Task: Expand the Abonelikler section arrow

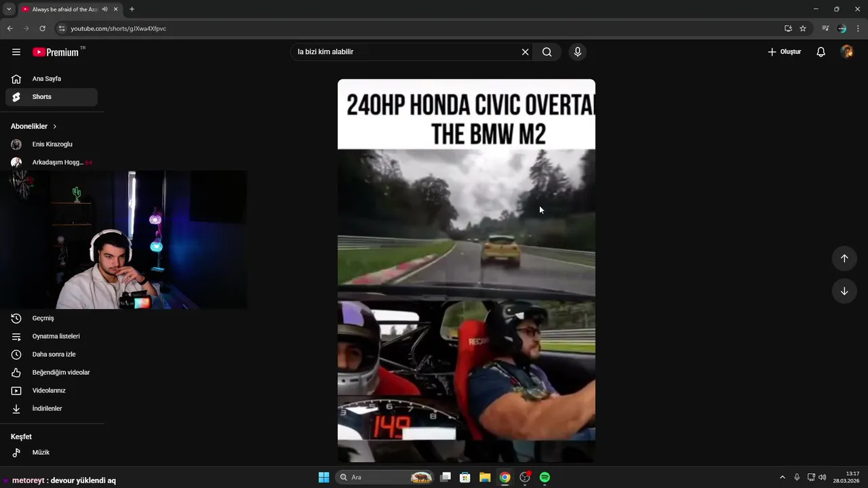Action: [55, 127]
